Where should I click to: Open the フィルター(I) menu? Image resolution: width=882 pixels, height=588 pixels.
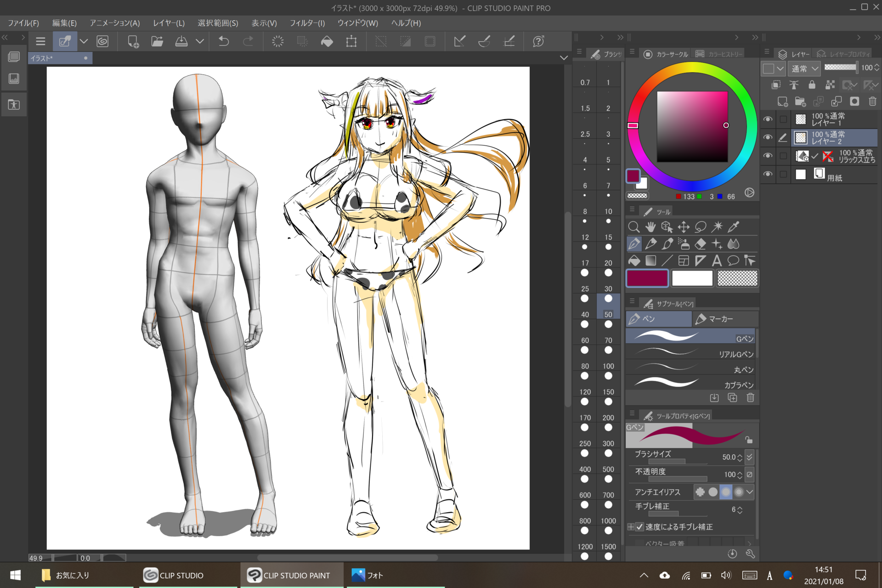pyautogui.click(x=307, y=23)
